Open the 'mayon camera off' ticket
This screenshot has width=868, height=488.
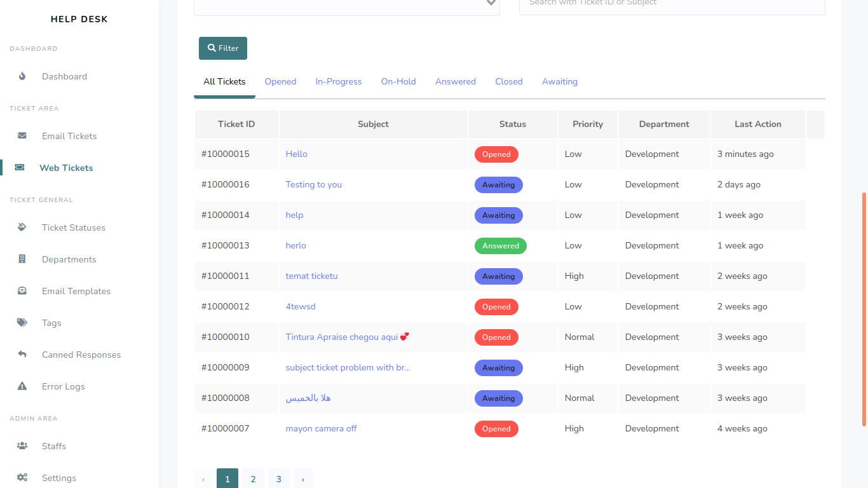pos(321,428)
